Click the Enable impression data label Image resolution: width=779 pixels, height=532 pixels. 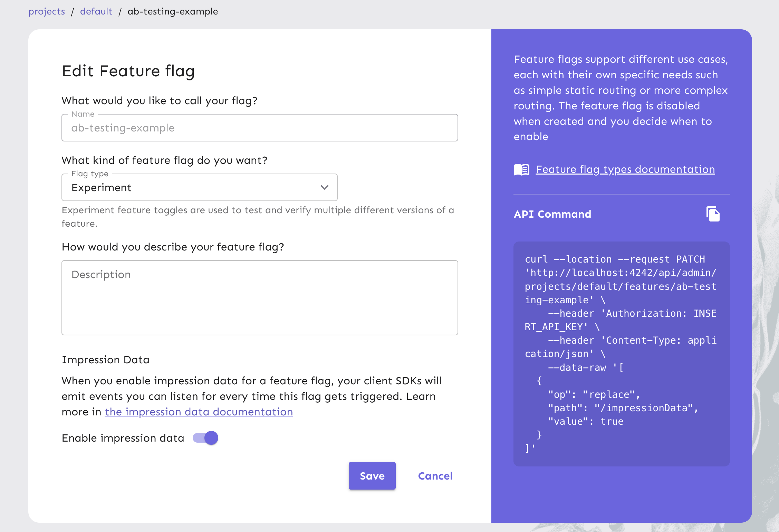pyautogui.click(x=123, y=438)
